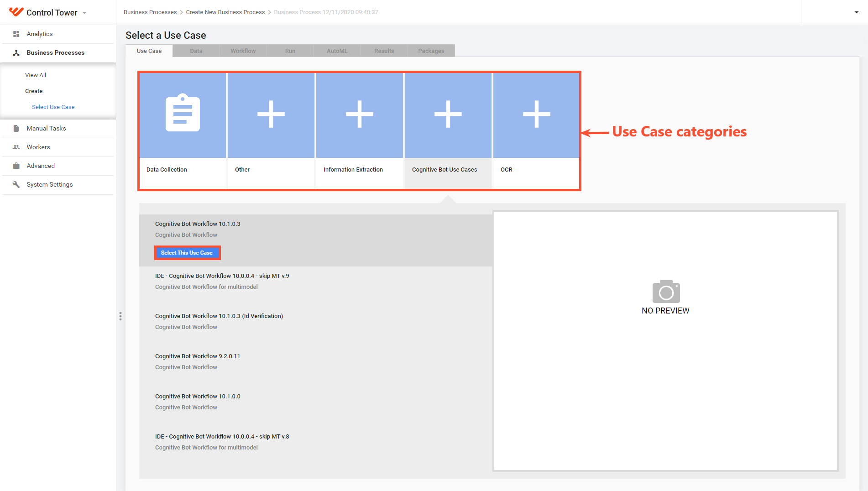Image resolution: width=868 pixels, height=491 pixels.
Task: Select Cognitive Bot Workflow 10.1.0.3 (Id Verification)
Action: pyautogui.click(x=219, y=316)
